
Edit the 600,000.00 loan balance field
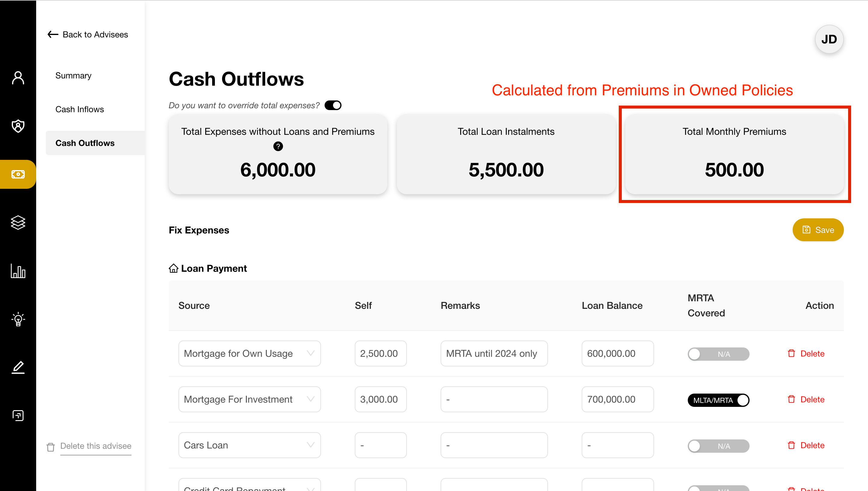pyautogui.click(x=617, y=353)
